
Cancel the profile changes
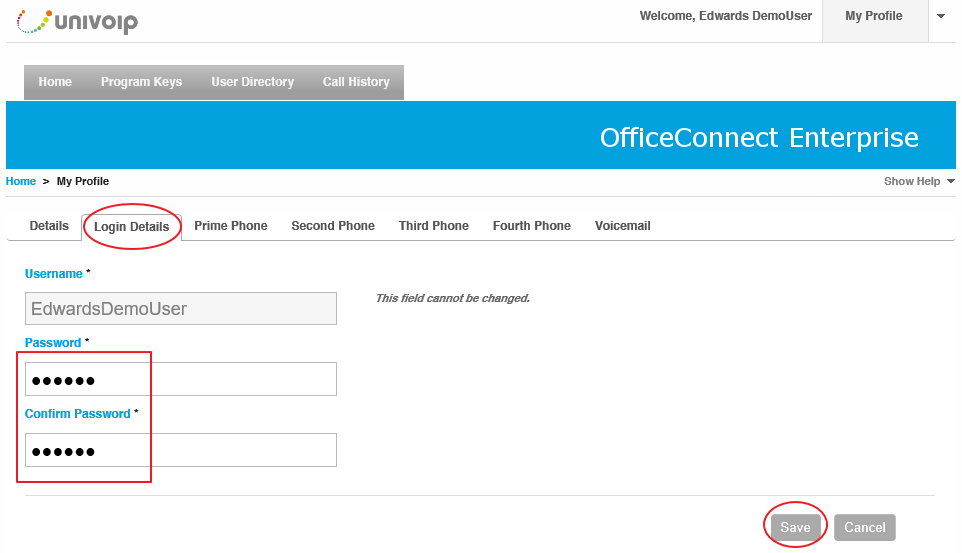(865, 528)
